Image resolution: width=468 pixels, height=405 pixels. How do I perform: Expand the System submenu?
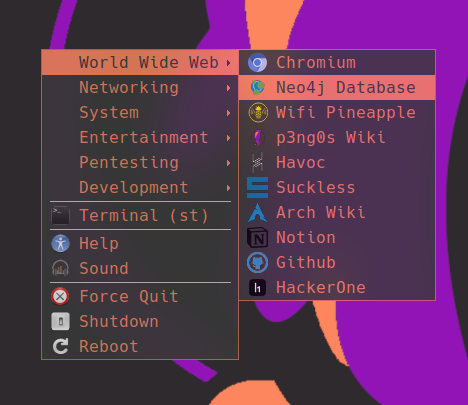pyautogui.click(x=140, y=113)
